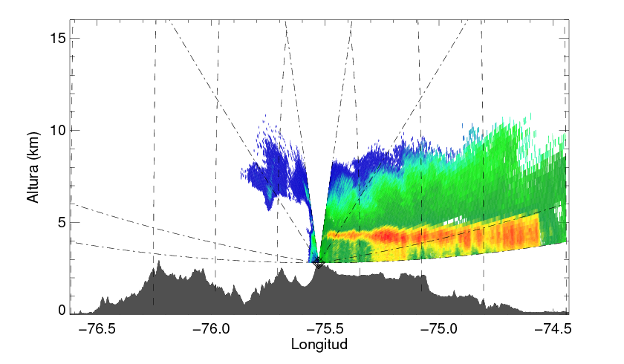The width and height of the screenshot is (624, 364).
Task: Click the 'Altura (km)' y-axis title
Action: (34, 167)
